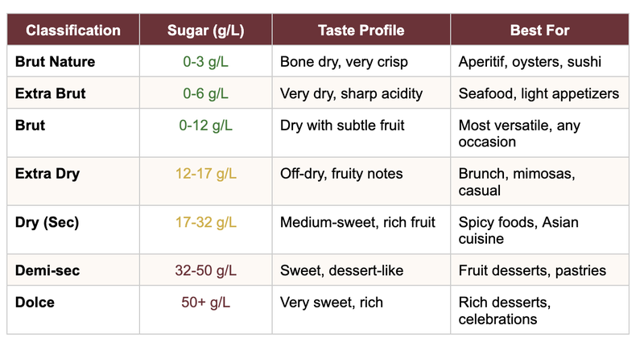Click the Brut Nature row label
Image resolution: width=644 pixels, height=346 pixels.
55,61
